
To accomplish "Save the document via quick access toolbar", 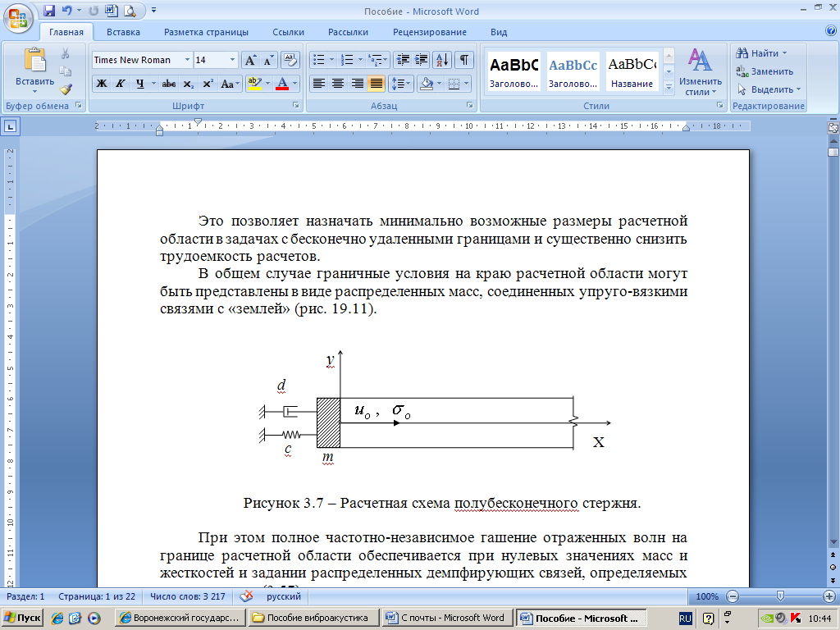I will (x=49, y=10).
